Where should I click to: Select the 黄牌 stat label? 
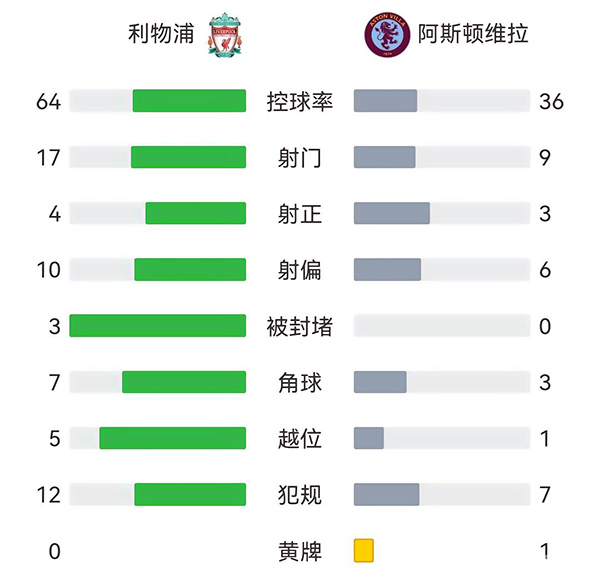[x=299, y=550]
